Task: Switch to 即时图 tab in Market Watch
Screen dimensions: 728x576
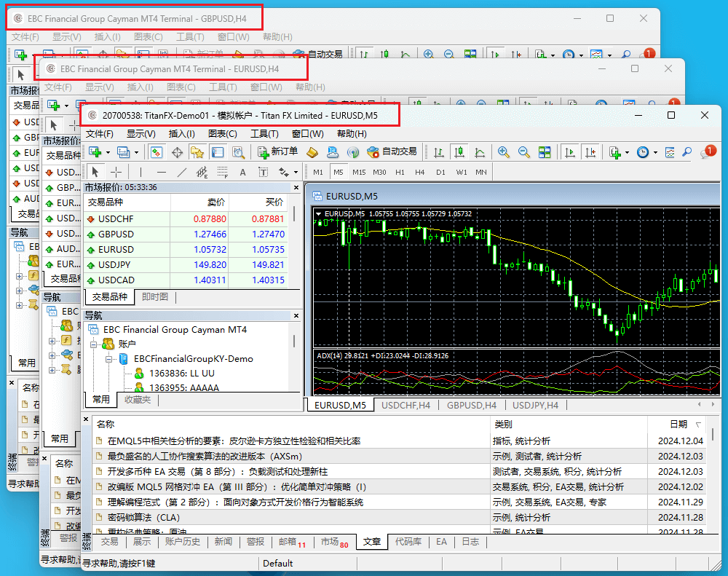Action: [x=155, y=297]
